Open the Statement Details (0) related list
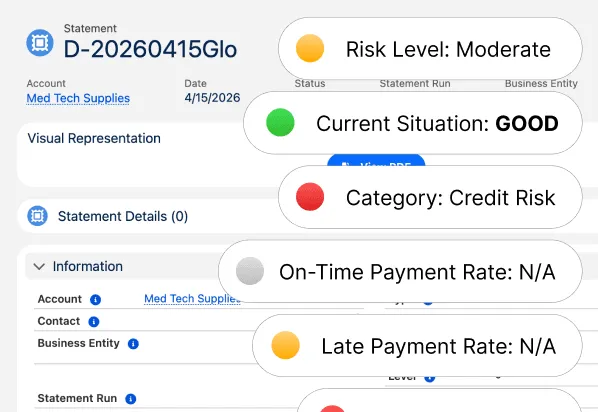 [123, 216]
